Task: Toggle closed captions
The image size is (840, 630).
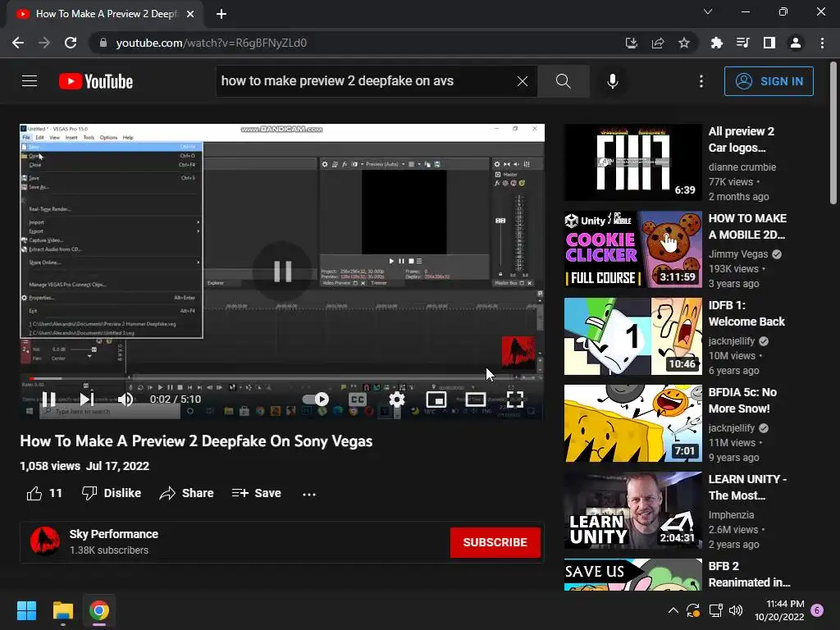Action: (358, 399)
